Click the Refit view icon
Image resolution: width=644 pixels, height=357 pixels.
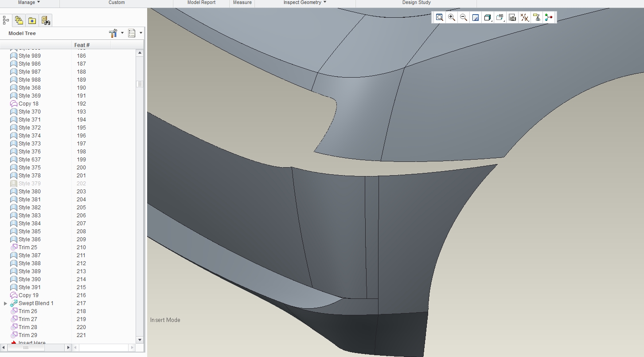click(x=440, y=18)
